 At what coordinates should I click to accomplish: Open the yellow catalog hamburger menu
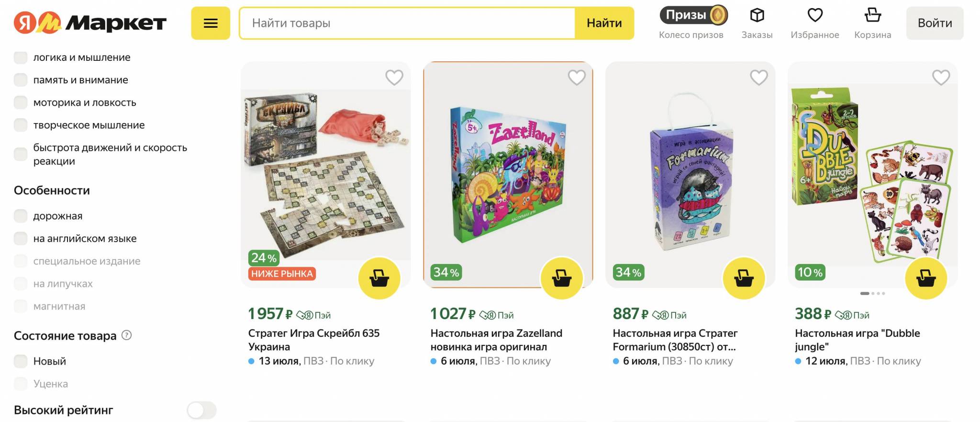(x=211, y=23)
